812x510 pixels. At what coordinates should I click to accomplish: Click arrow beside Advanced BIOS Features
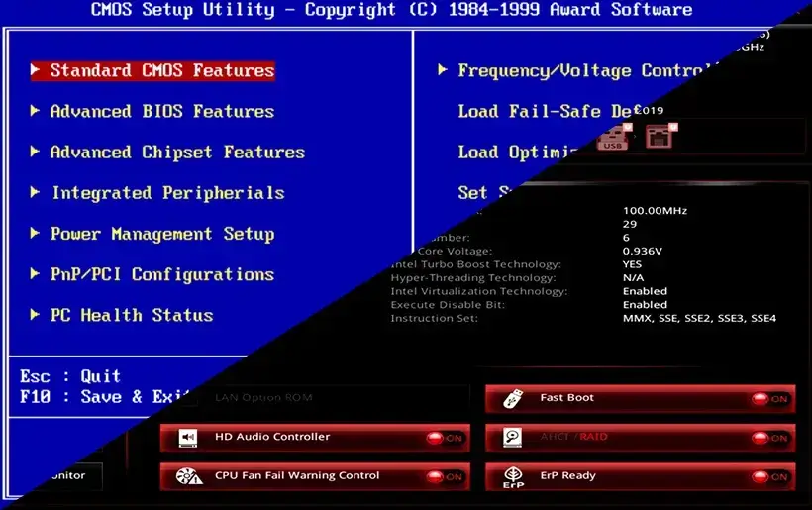[35, 110]
